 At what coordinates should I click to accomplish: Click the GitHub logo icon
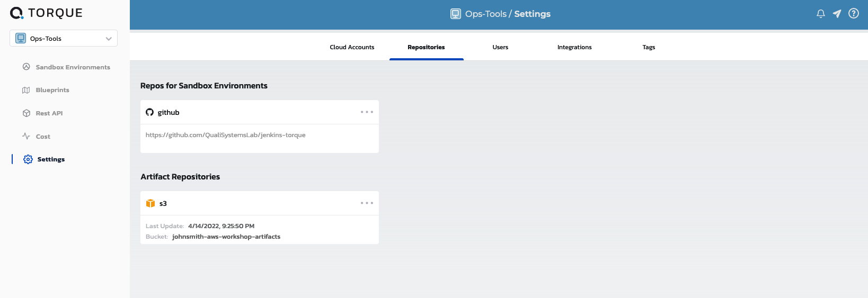[x=150, y=112]
